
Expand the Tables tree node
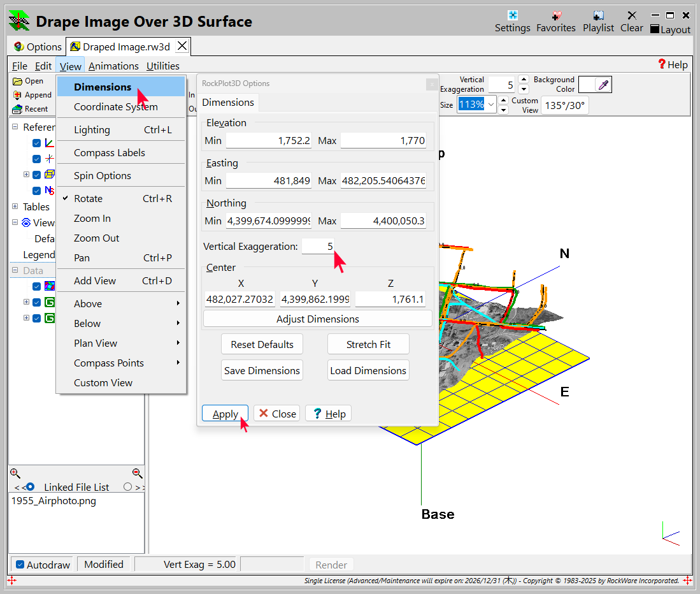click(15, 206)
